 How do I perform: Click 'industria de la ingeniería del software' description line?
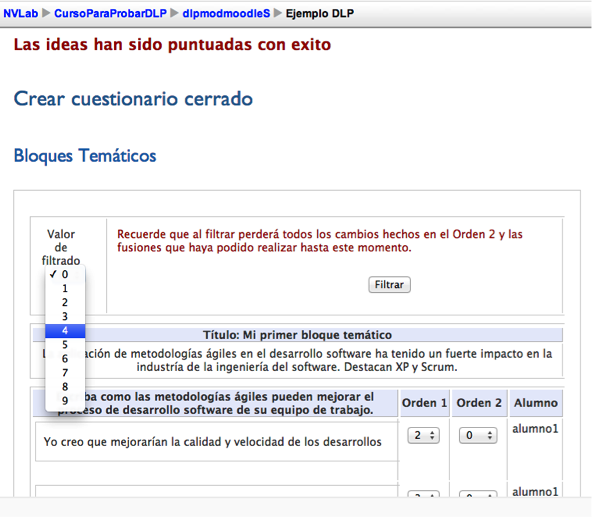pyautogui.click(x=297, y=367)
